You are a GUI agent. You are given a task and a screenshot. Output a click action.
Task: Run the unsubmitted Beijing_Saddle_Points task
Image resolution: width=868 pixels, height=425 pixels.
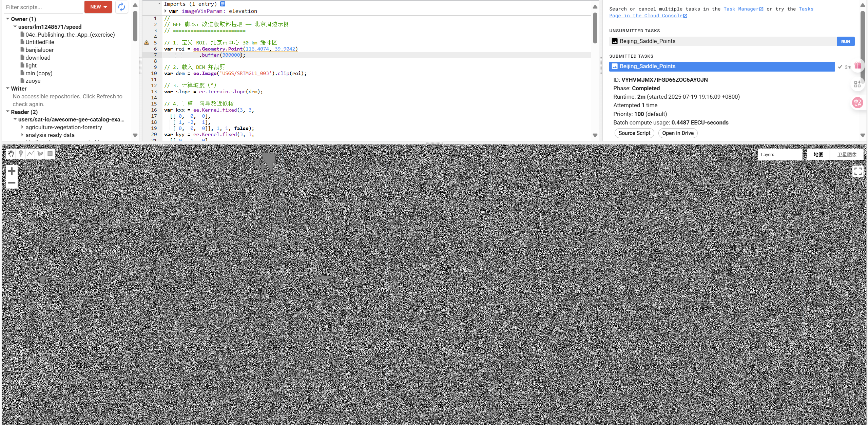point(845,41)
